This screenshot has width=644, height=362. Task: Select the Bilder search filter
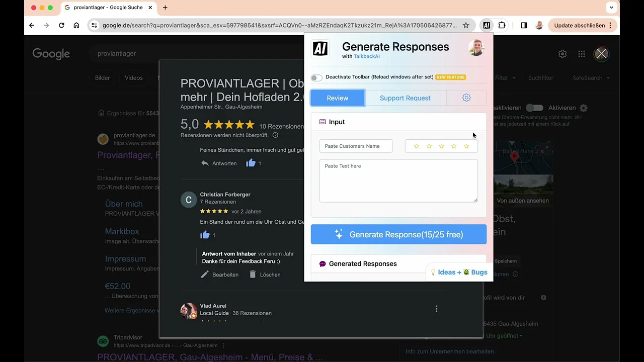click(103, 78)
